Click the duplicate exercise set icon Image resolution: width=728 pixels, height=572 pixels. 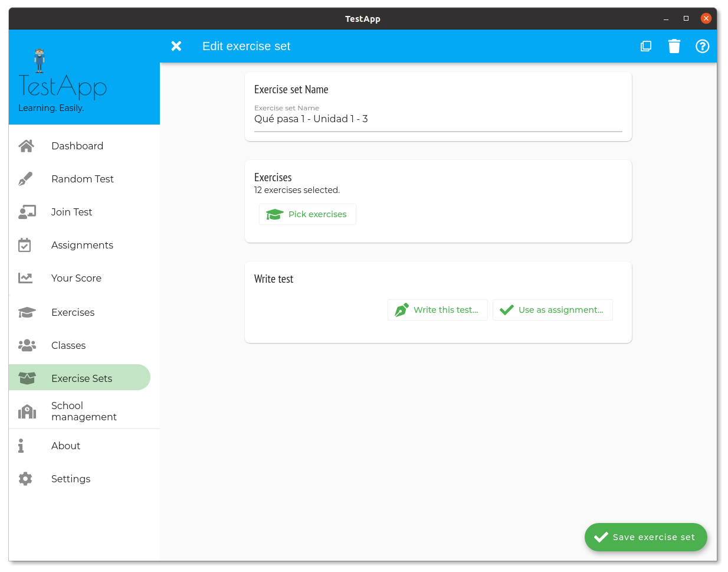pyautogui.click(x=646, y=46)
